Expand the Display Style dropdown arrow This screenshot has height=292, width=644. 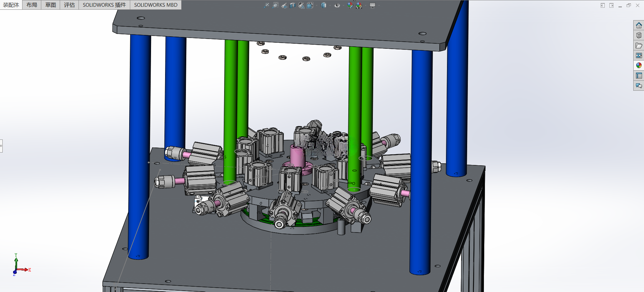coord(330,6)
